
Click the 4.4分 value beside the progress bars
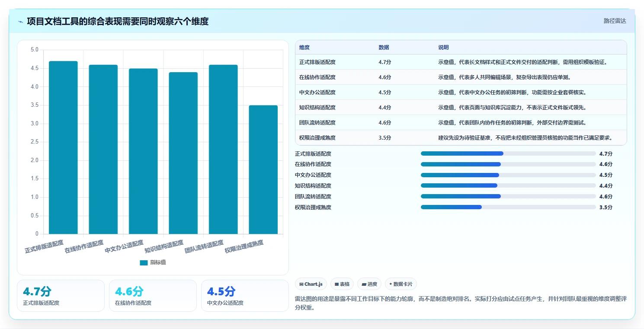coord(606,186)
